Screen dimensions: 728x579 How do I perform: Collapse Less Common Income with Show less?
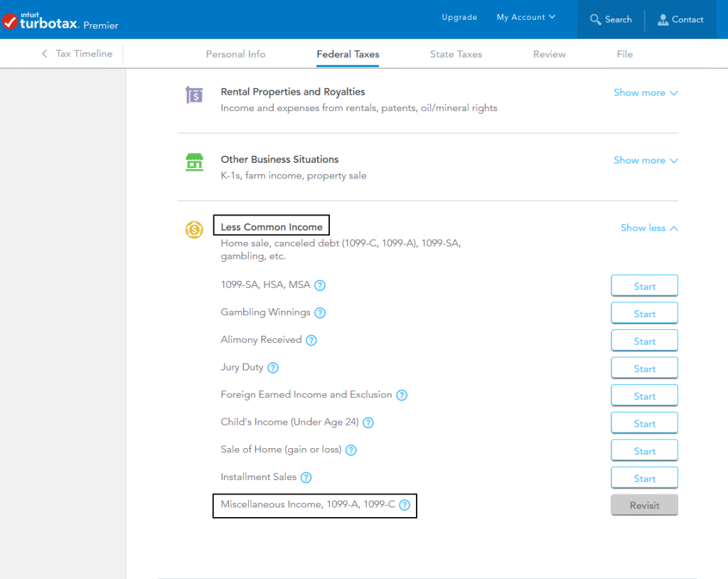(x=648, y=228)
